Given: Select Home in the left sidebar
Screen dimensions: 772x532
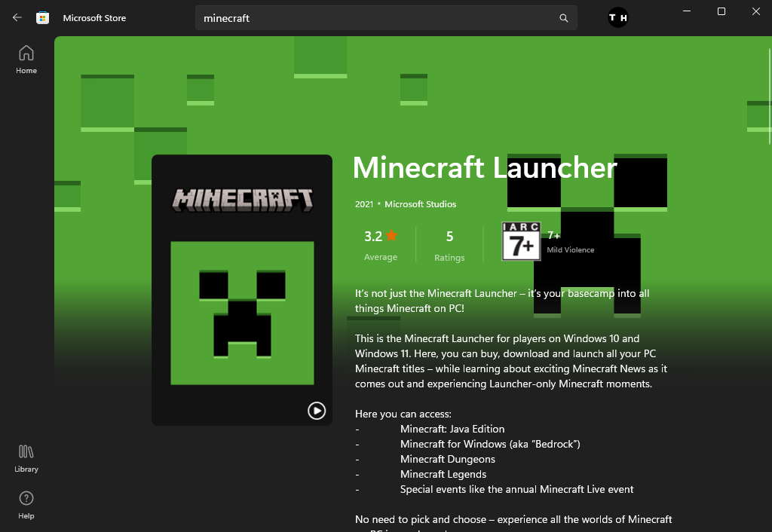Looking at the screenshot, I should pos(26,59).
